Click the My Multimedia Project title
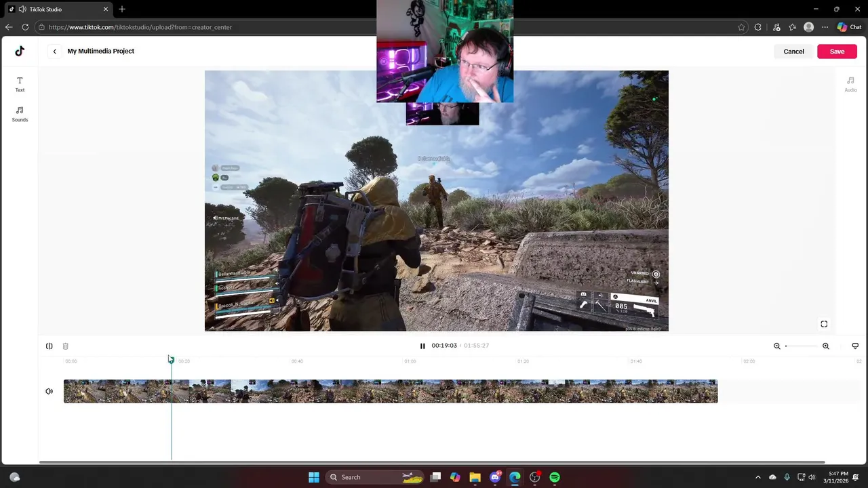 pyautogui.click(x=100, y=52)
